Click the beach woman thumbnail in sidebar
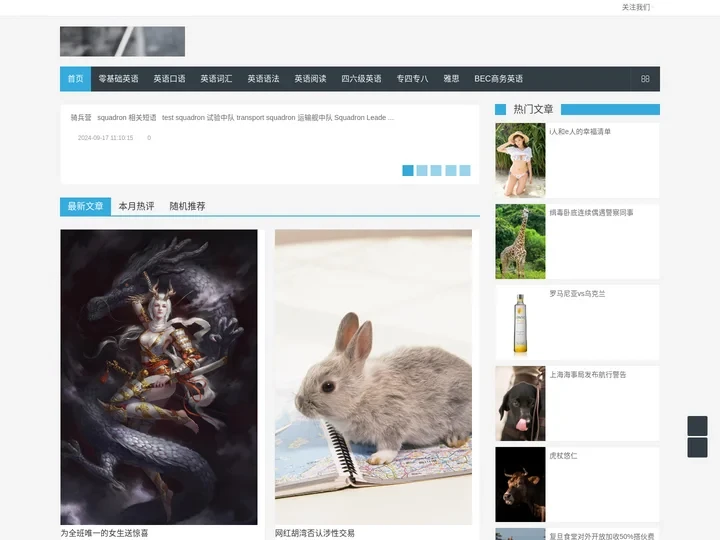Screen dimensions: 720x540 (x=520, y=160)
